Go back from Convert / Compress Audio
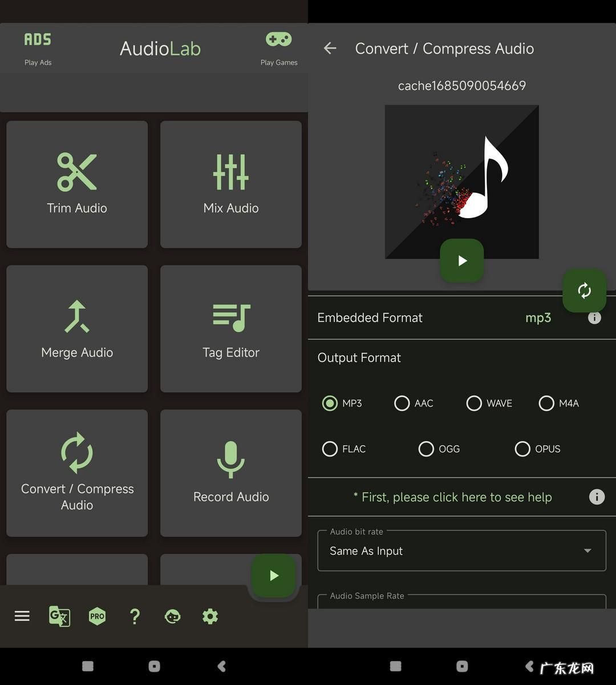Screen dimensions: 616x685 (330, 49)
